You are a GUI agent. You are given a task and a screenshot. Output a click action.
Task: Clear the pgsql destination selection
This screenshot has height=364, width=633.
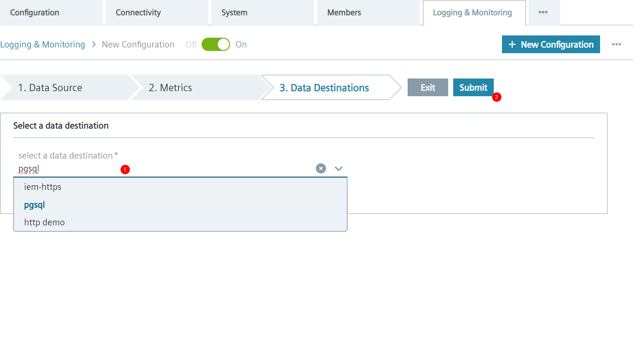coord(321,168)
